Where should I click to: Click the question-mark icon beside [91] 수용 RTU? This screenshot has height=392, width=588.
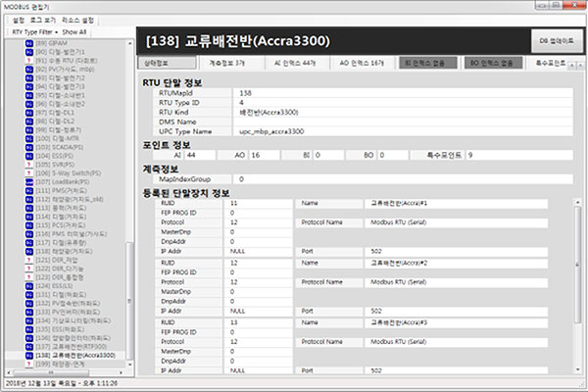coord(28,62)
